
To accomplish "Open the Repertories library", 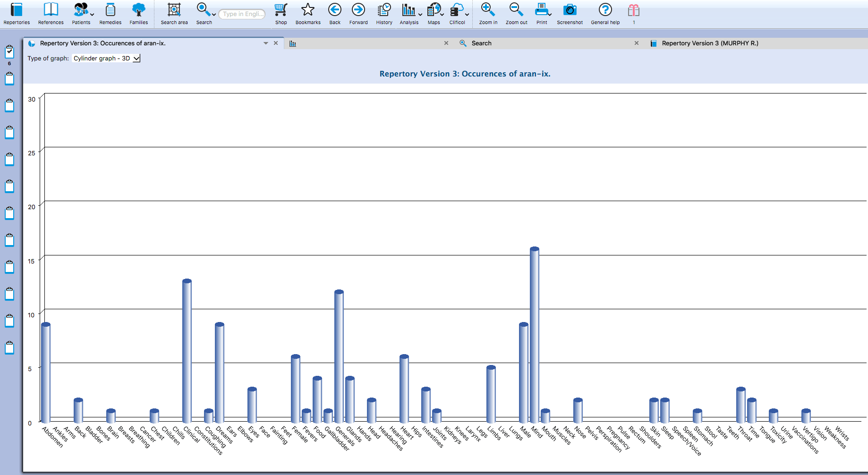I will [x=17, y=14].
